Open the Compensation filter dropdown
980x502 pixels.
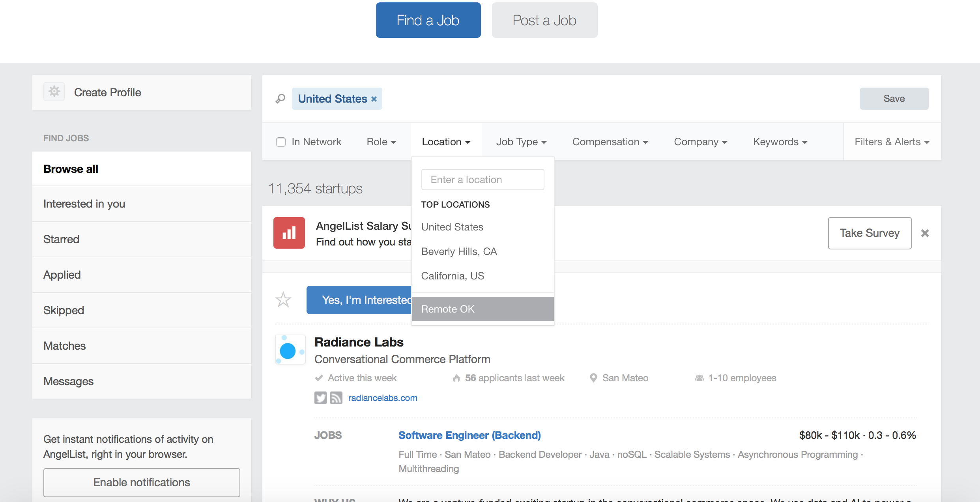(x=610, y=142)
